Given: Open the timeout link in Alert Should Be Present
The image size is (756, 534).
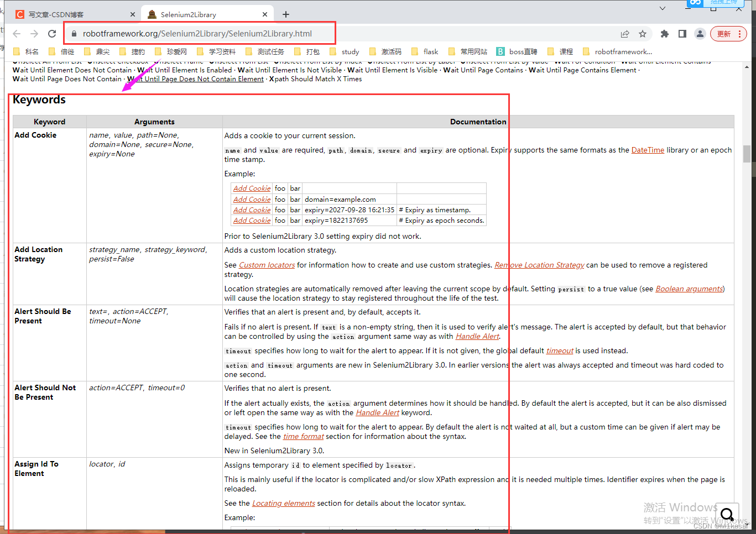Looking at the screenshot, I should (x=560, y=350).
